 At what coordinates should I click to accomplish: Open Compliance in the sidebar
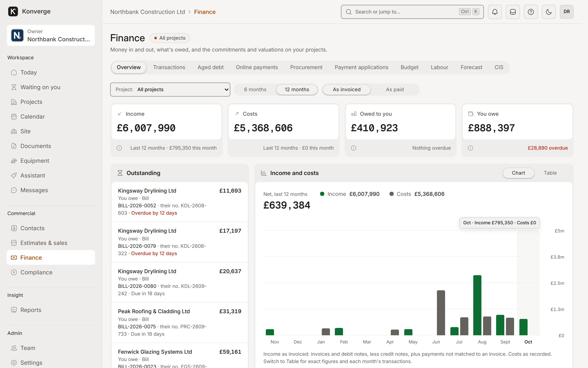click(51, 272)
